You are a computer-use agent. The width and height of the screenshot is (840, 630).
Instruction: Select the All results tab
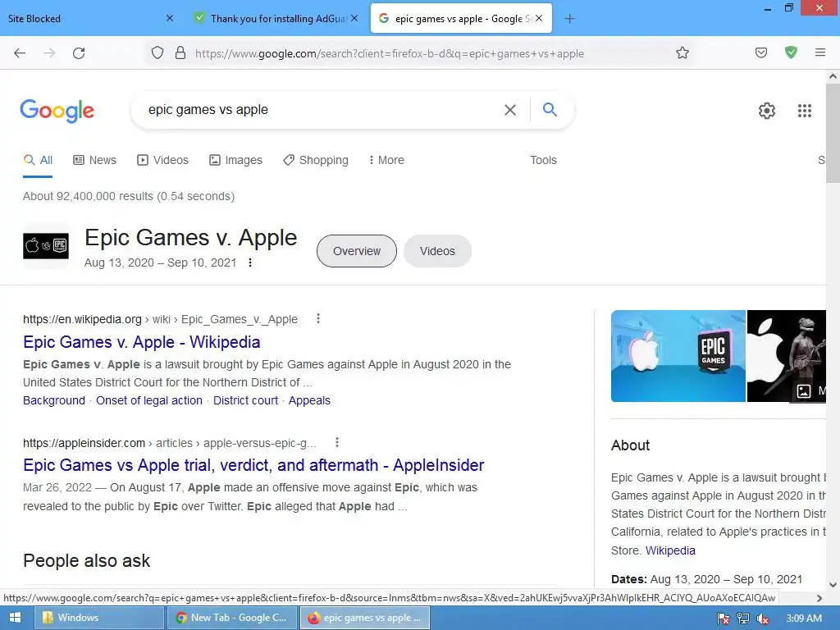tap(38, 160)
